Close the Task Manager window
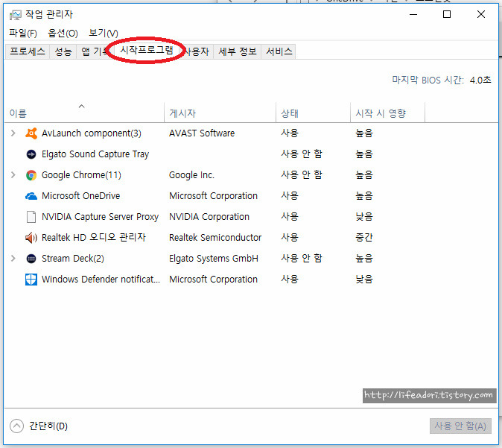 [481, 14]
